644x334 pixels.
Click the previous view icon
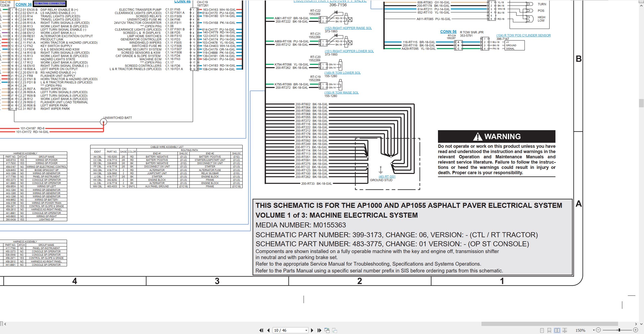[327, 330]
